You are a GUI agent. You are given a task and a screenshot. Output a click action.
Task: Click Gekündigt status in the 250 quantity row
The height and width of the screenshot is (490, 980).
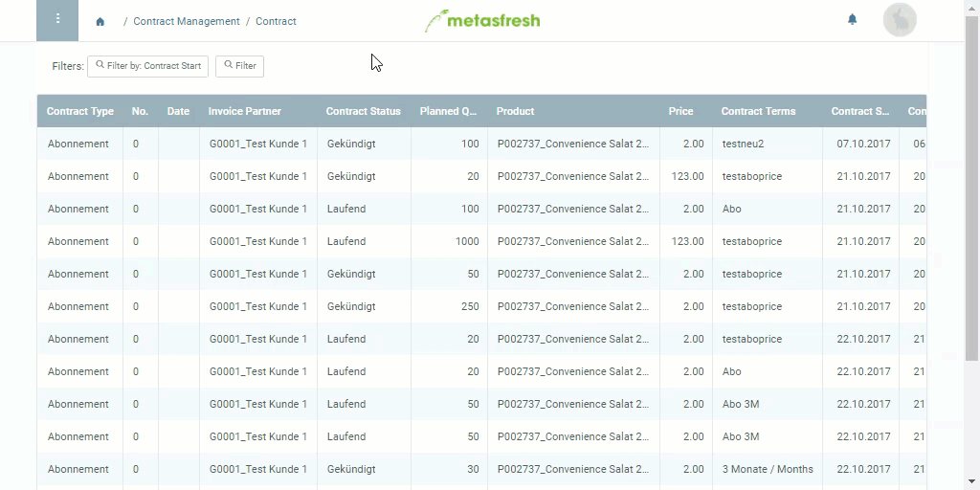click(x=364, y=306)
